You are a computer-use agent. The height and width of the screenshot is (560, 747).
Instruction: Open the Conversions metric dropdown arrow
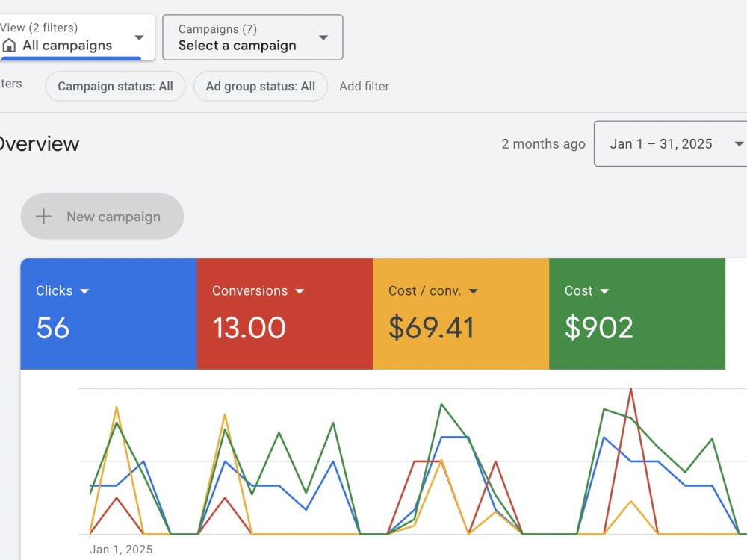pyautogui.click(x=300, y=291)
